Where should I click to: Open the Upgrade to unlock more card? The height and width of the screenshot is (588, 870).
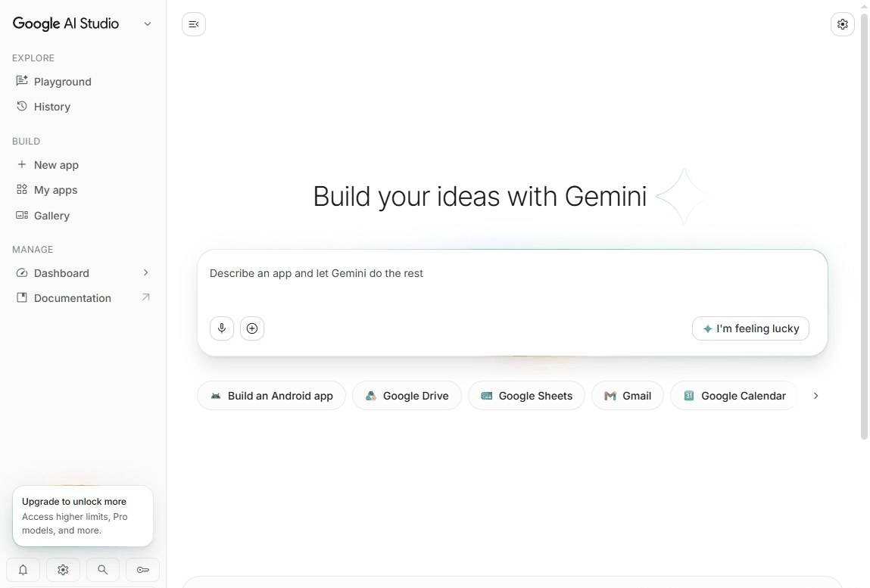(x=83, y=516)
